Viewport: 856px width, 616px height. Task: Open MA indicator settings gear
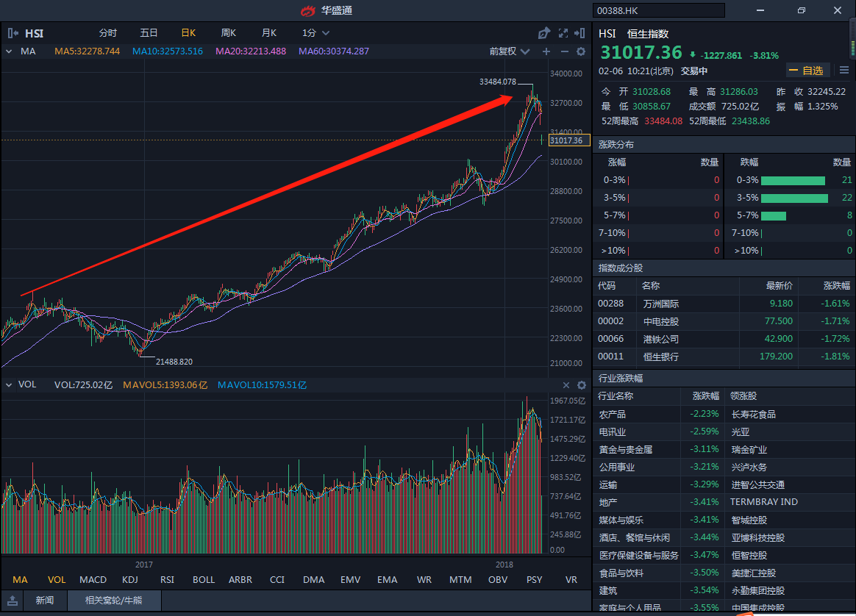[581, 51]
